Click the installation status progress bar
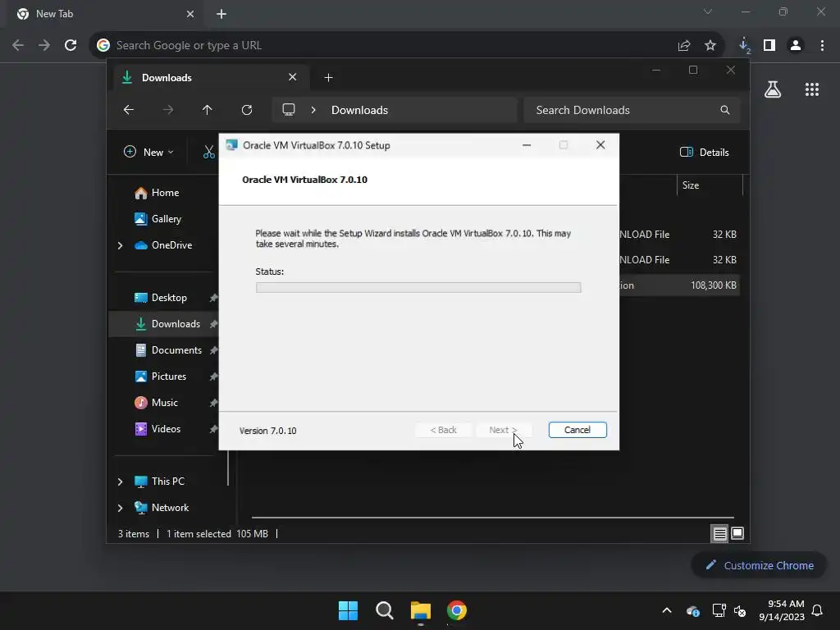This screenshot has width=840, height=630. [418, 288]
